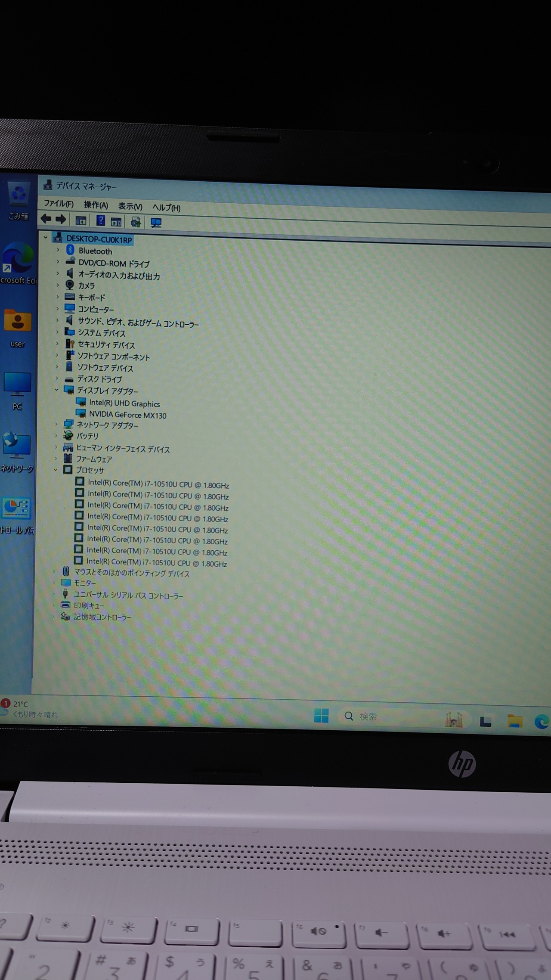Select the 印刷キュー printer icon
The width and height of the screenshot is (551, 980).
coord(65,605)
